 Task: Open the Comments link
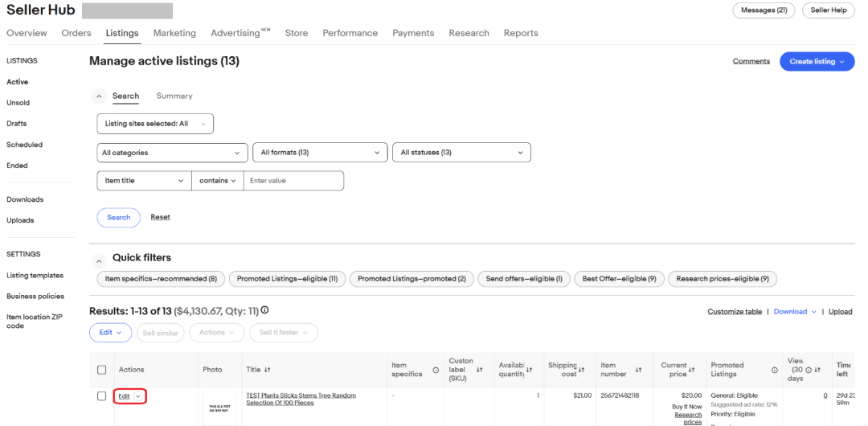coord(751,62)
